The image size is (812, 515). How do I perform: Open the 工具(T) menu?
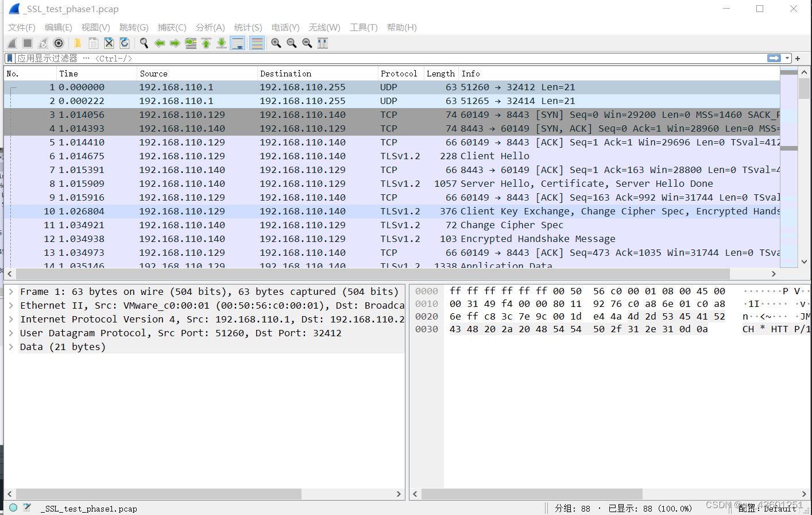pyautogui.click(x=364, y=27)
